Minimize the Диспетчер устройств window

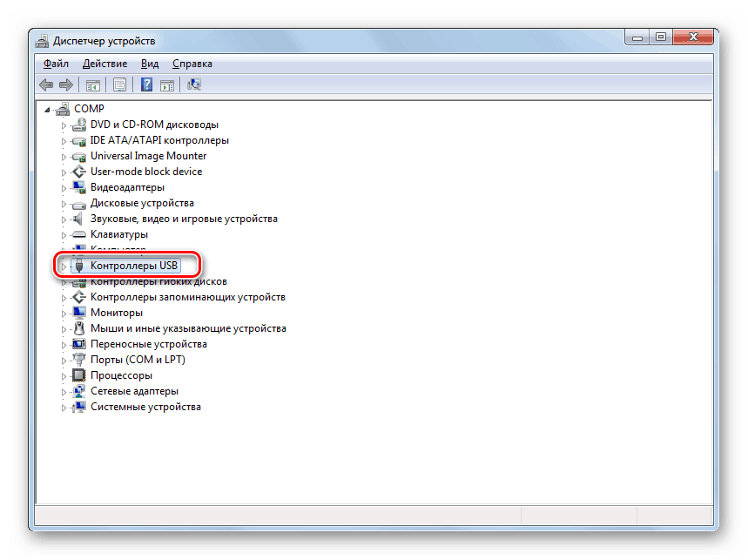point(637,37)
